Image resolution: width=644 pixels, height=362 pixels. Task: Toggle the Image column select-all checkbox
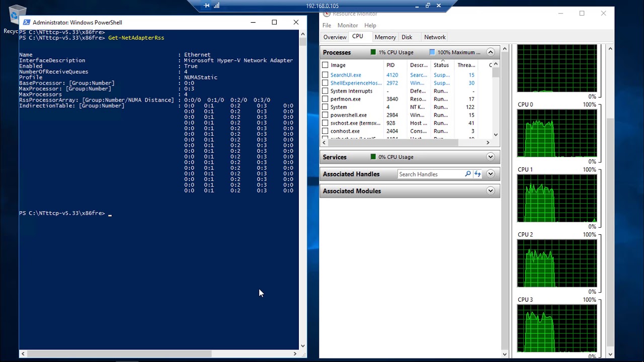click(x=325, y=65)
